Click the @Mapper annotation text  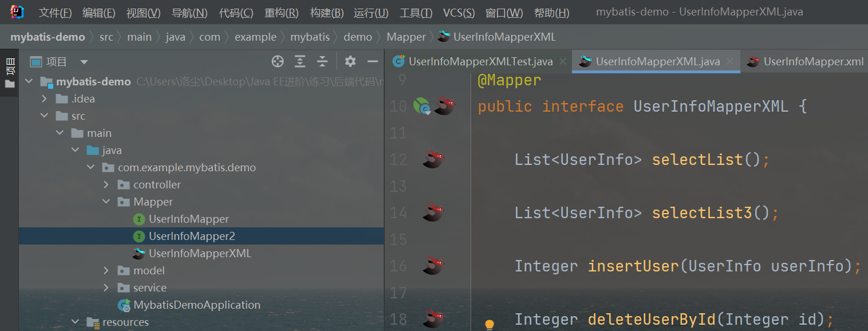(x=510, y=81)
